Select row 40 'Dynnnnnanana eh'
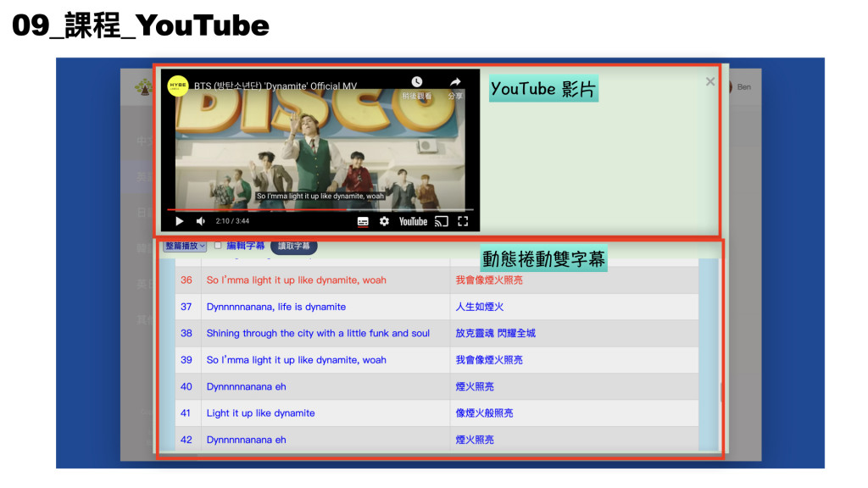Viewport: 868px width, 488px height. pos(247,386)
